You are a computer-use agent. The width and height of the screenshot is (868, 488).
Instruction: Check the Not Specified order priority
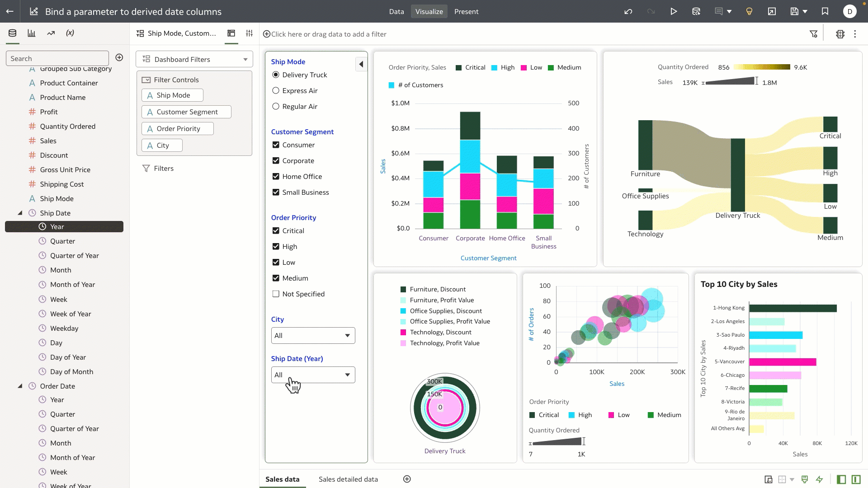point(276,294)
